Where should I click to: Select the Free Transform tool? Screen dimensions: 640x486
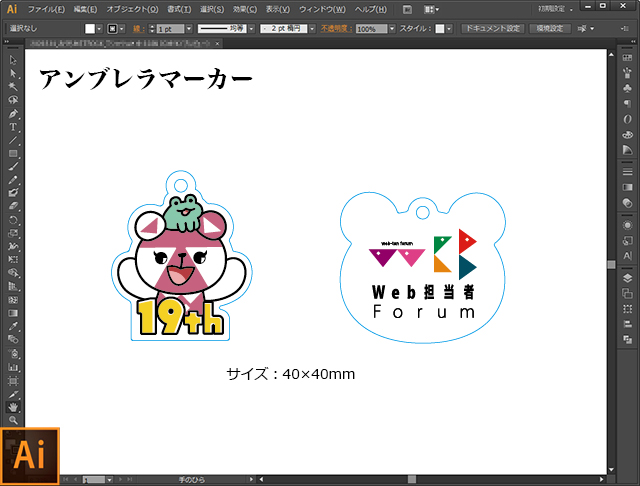point(13,260)
